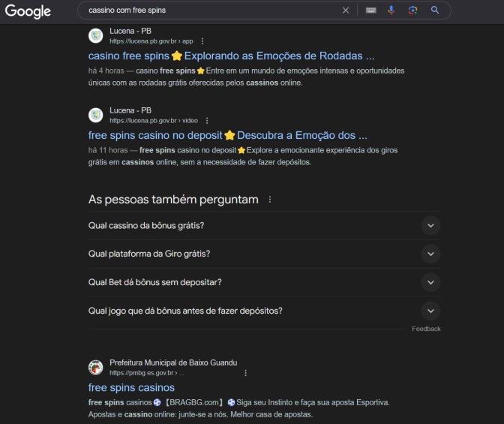Open the on-screen keyboard icon
This screenshot has width=504, height=424.
(x=371, y=11)
